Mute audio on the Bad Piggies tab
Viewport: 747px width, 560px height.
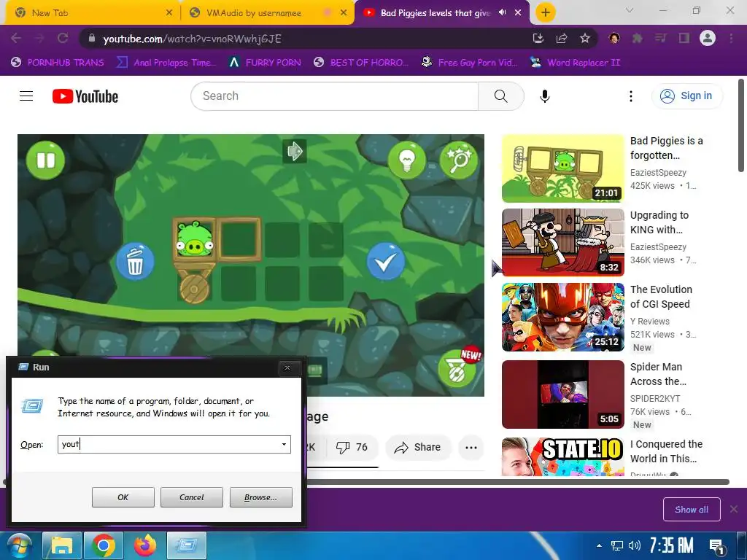502,12
